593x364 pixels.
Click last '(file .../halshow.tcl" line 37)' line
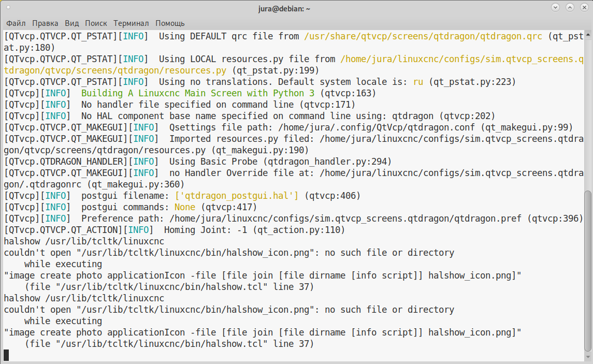(x=169, y=344)
